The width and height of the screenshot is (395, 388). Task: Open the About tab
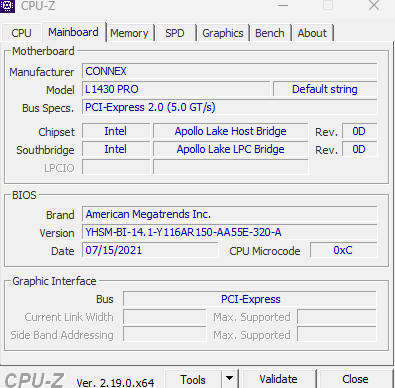pos(312,33)
